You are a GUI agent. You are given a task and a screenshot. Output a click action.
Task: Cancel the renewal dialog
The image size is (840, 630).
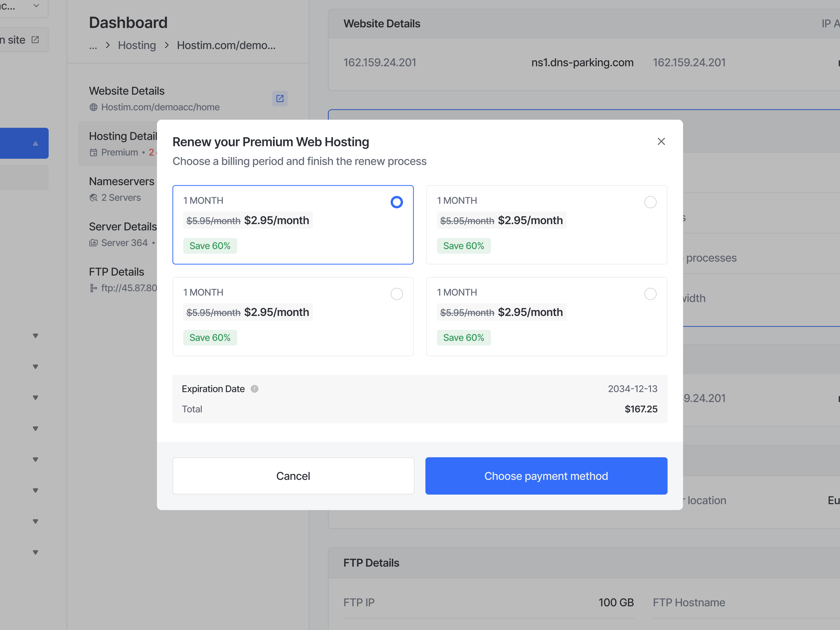pyautogui.click(x=293, y=476)
